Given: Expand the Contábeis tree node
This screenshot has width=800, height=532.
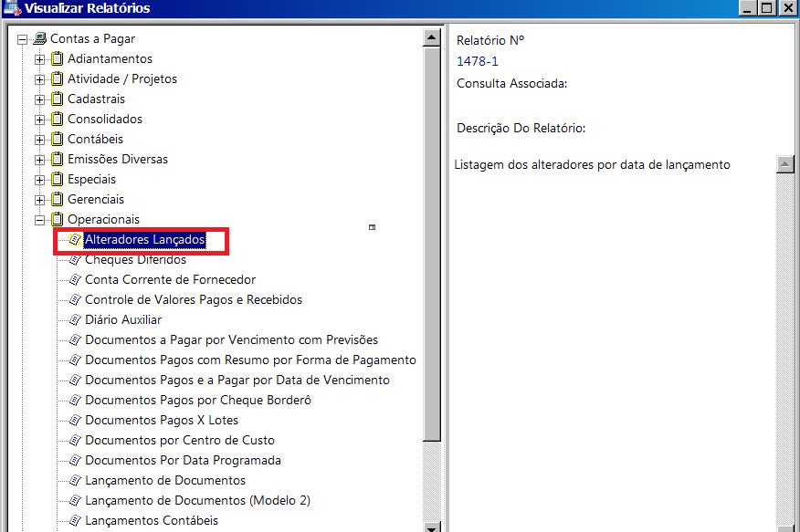Looking at the screenshot, I should (x=40, y=140).
